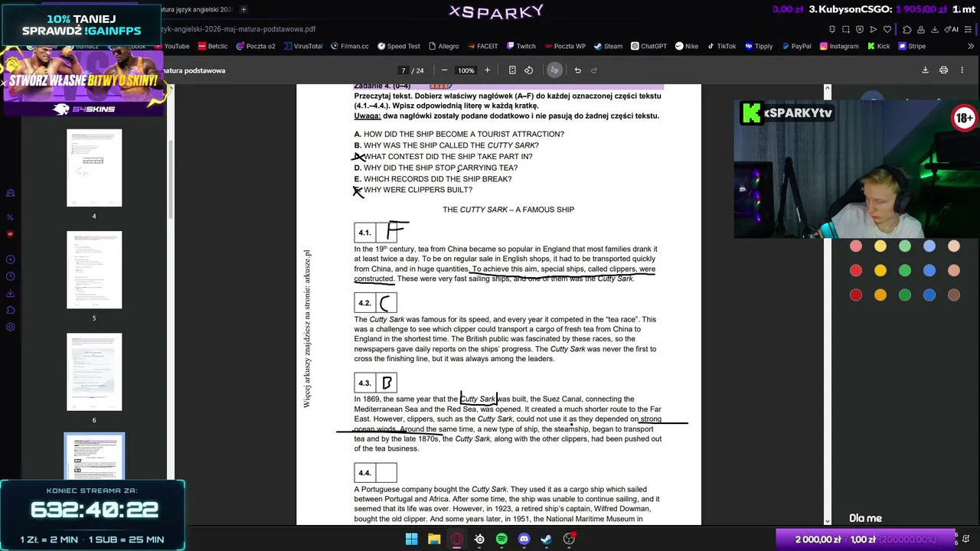980x551 pixels.
Task: Rotate the PDF document
Action: pyautogui.click(x=528, y=70)
